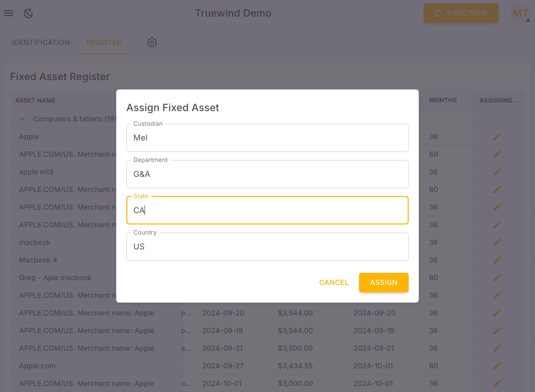Edit the assignment for the macbook row

point(497,242)
